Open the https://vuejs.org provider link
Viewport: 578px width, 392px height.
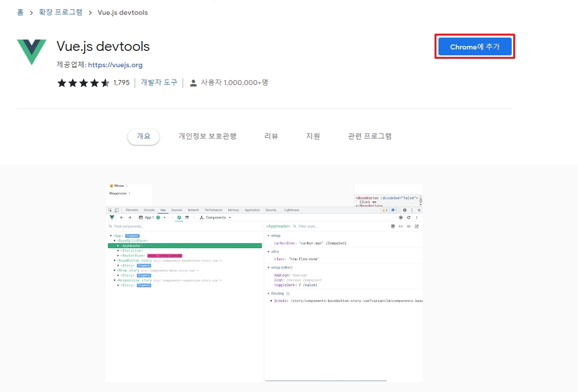pyautogui.click(x=115, y=65)
